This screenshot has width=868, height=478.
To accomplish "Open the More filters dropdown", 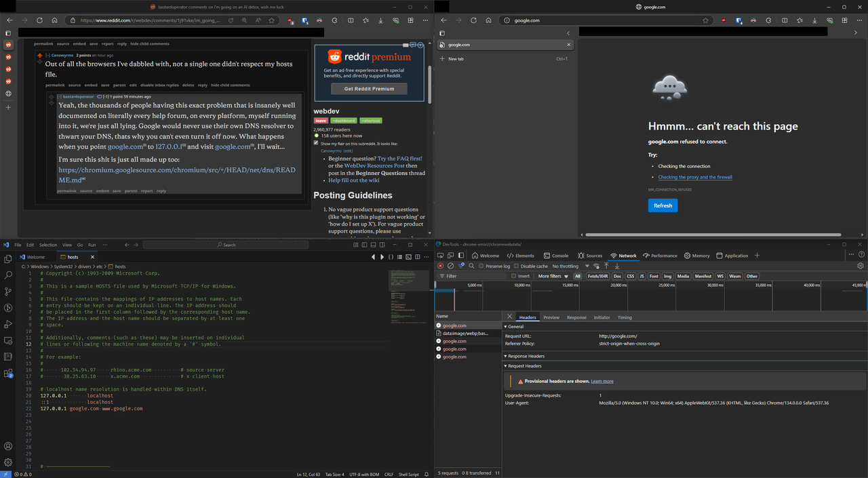I will (x=552, y=276).
